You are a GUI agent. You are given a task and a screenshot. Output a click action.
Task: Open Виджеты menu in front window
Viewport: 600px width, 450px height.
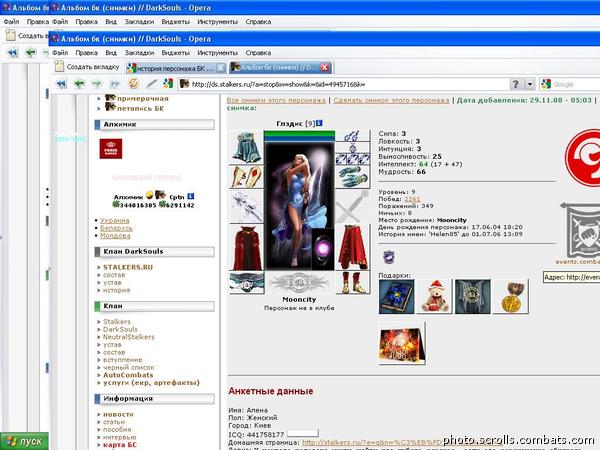(x=176, y=53)
